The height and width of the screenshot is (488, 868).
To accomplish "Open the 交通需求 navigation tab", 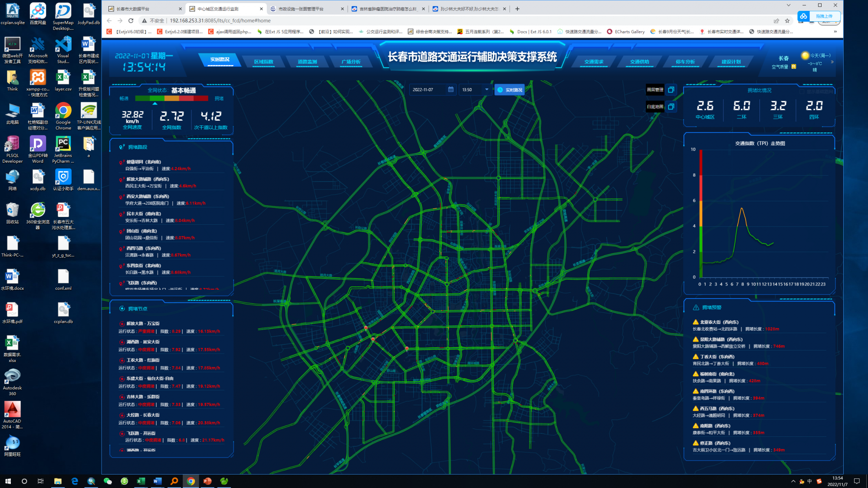I will [x=594, y=62].
